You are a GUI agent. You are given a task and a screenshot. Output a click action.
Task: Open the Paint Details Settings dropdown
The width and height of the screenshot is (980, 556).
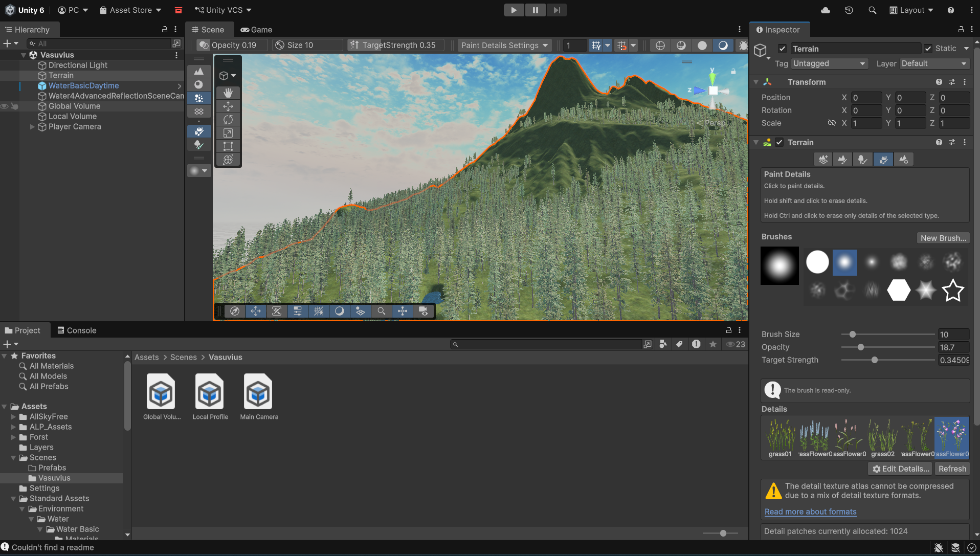(504, 46)
